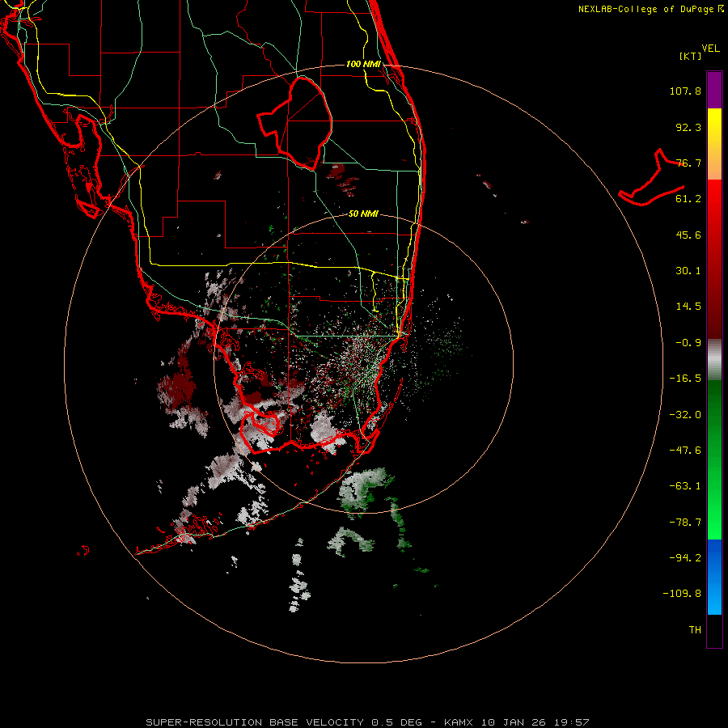Click the 45.6 velocity scale value
Image resolution: width=728 pixels, height=728 pixels.
coord(688,235)
